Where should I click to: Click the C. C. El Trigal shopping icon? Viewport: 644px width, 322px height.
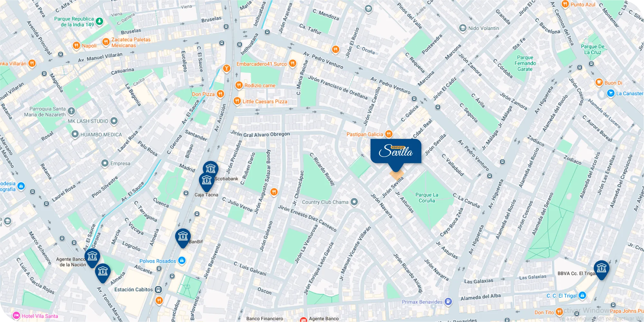tap(582, 295)
